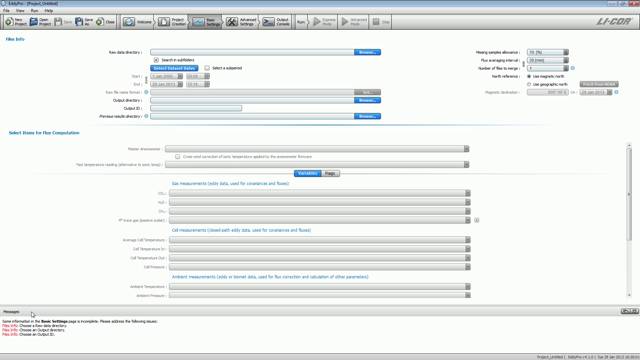
Task: Open Flux averaging interval dropdown
Action: click(566, 60)
